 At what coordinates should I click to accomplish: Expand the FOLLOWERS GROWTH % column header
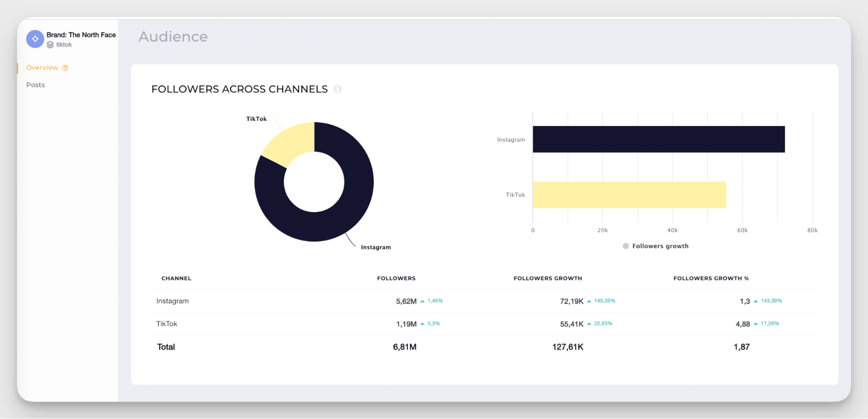[x=711, y=278]
